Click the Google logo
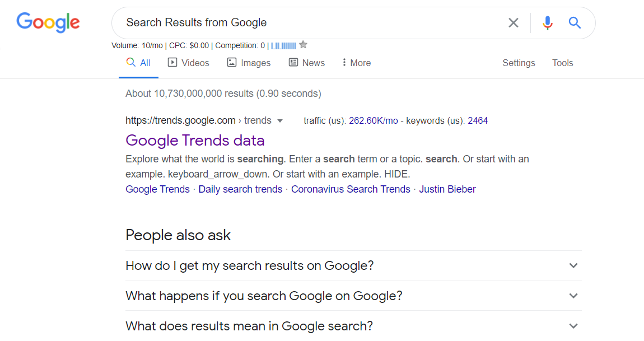 point(48,22)
